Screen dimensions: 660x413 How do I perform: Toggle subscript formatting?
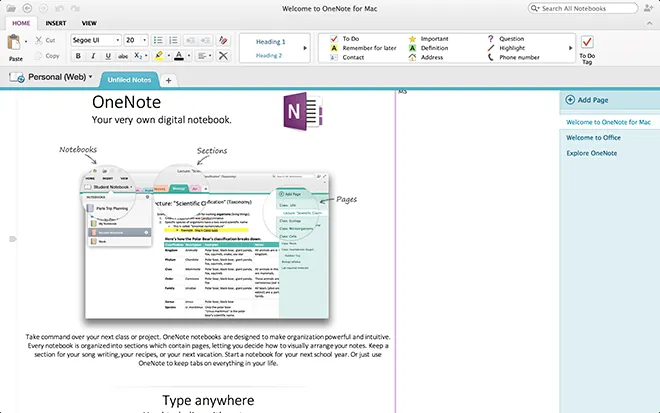(138, 56)
